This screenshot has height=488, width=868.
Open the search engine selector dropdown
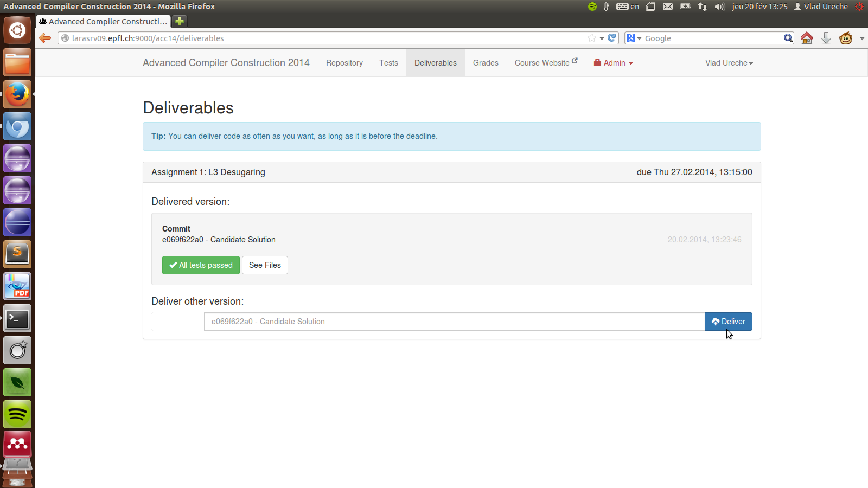[634, 38]
